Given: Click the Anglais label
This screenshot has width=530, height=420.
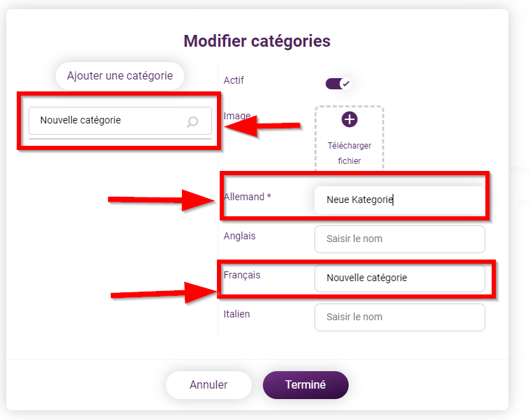Looking at the screenshot, I should tap(239, 236).
